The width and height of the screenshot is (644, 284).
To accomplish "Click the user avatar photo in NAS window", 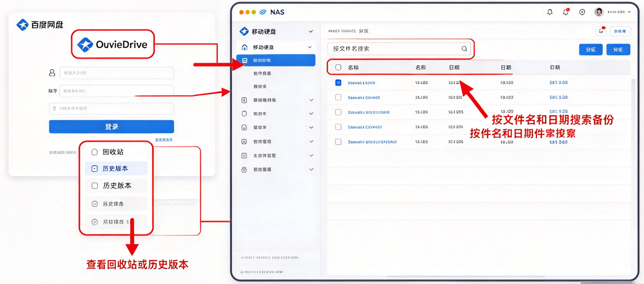I will point(599,12).
